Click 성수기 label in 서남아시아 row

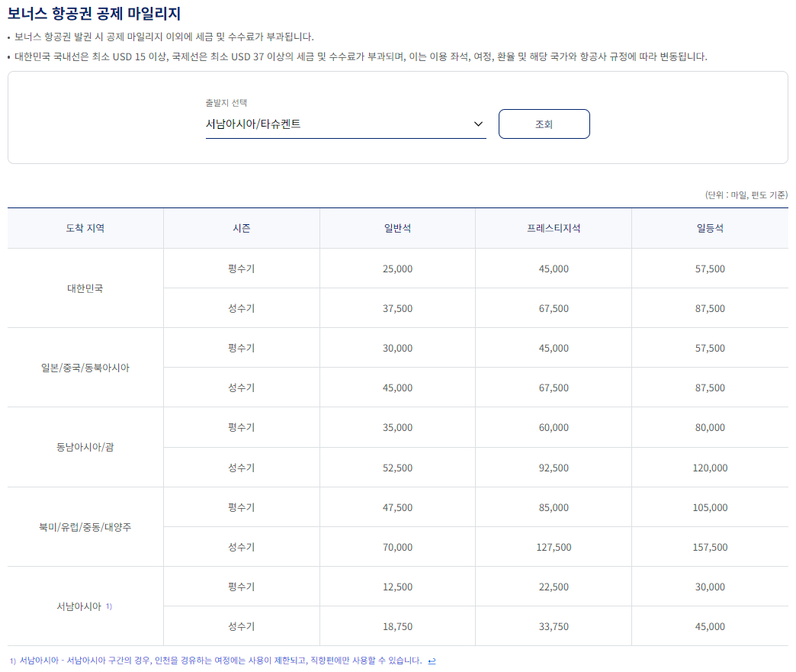(241, 625)
